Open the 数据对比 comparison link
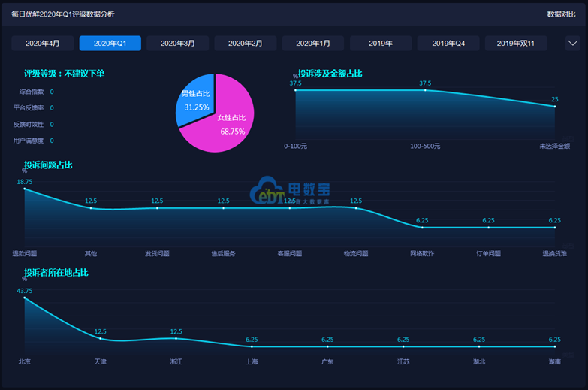 pos(561,14)
